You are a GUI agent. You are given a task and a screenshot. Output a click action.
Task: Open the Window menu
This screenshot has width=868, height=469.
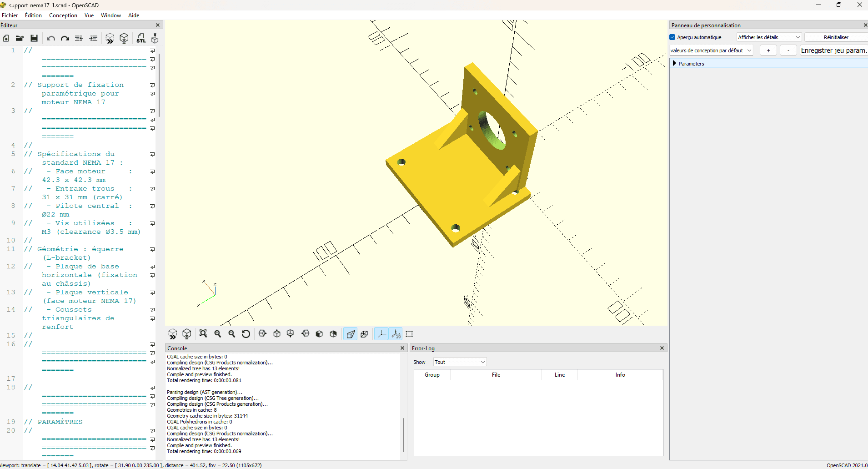pos(111,15)
